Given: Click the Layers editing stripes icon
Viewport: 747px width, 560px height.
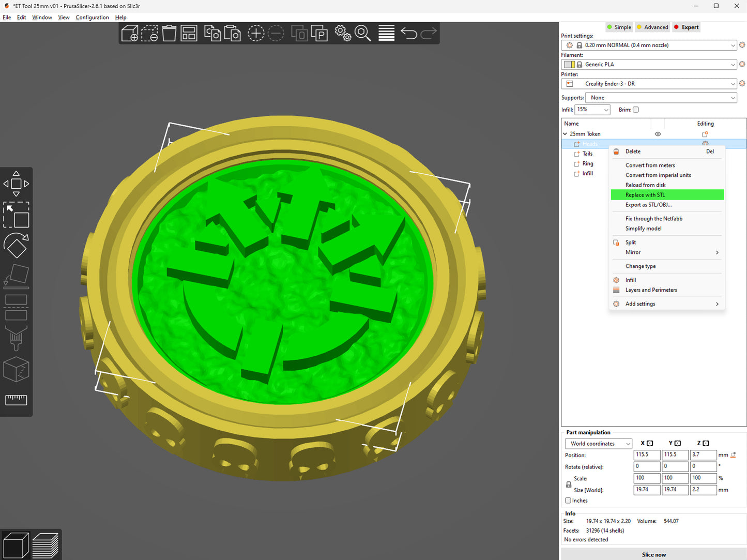Looking at the screenshot, I should tap(386, 33).
